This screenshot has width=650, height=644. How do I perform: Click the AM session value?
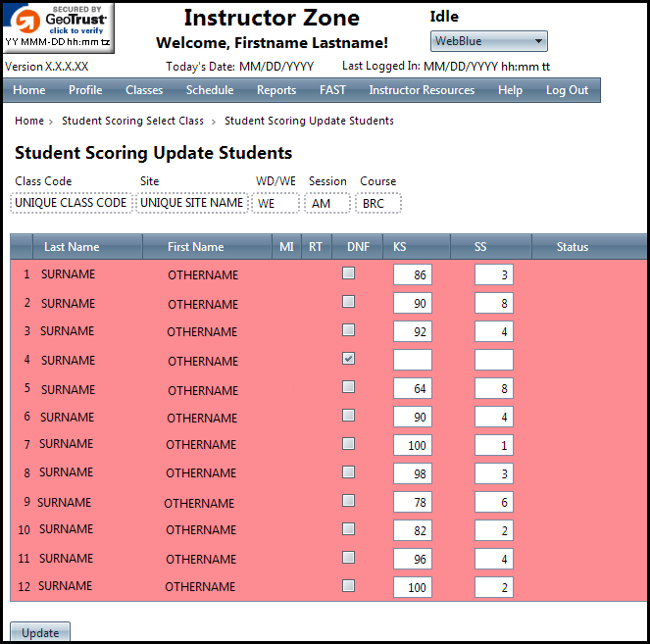tap(327, 203)
